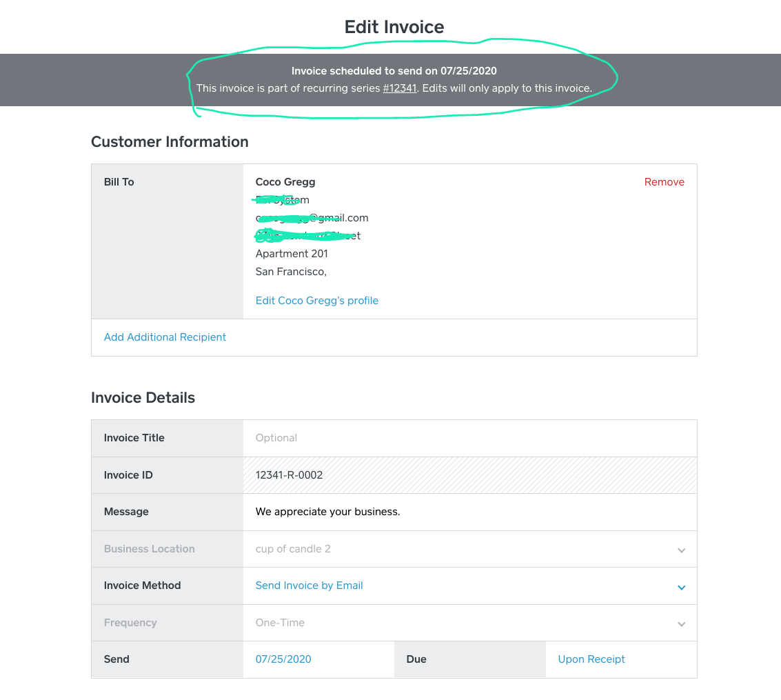The width and height of the screenshot is (781, 700).
Task: Expand Business Location dropdown chevron
Action: 681,550
